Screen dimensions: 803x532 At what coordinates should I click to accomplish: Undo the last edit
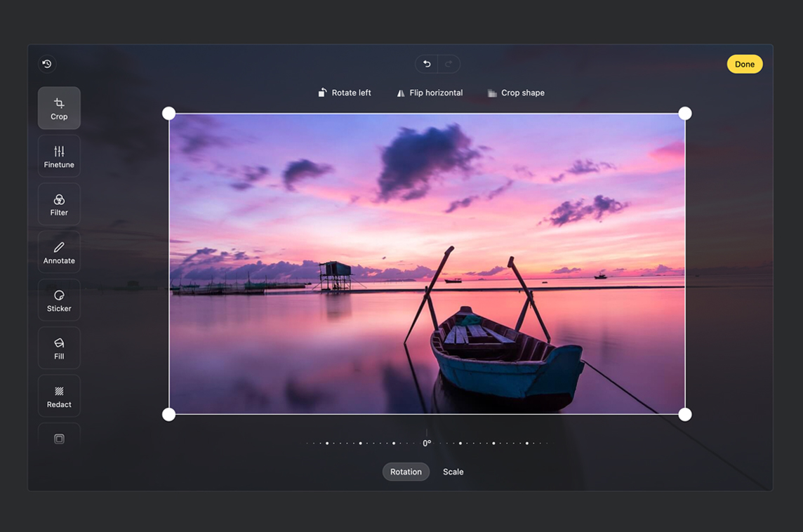click(427, 64)
